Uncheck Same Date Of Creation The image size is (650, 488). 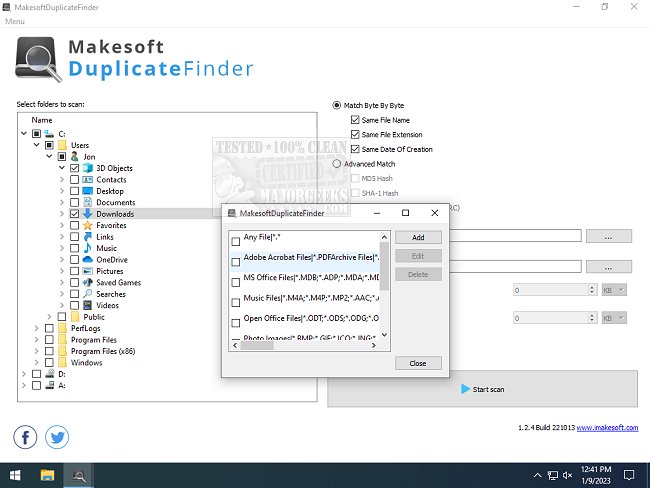click(x=355, y=149)
